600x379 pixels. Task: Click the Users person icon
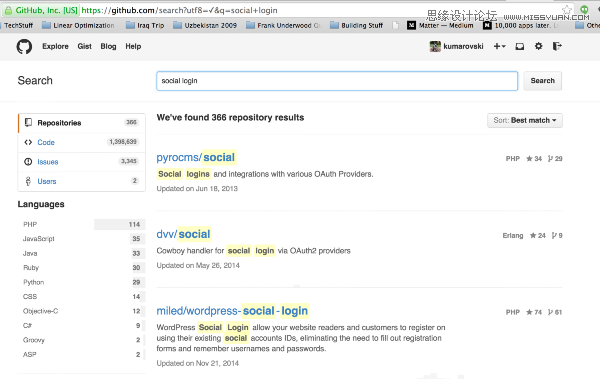(28, 181)
